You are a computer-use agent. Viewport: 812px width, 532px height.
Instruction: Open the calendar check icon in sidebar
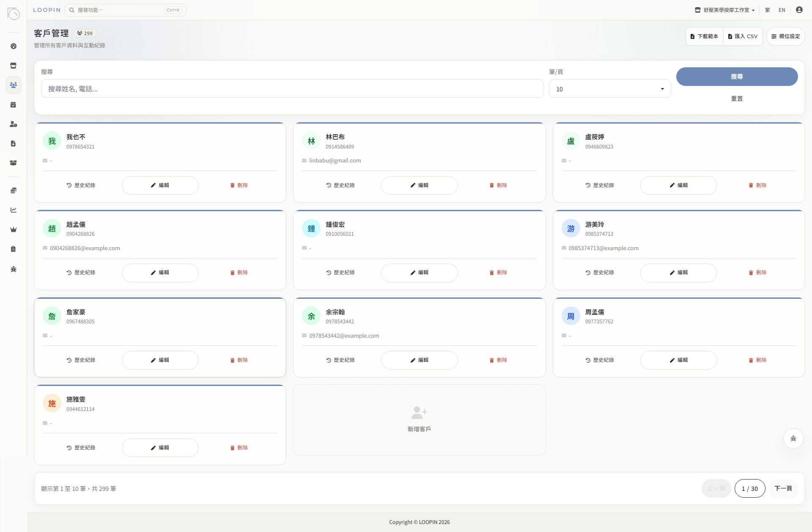point(14,105)
